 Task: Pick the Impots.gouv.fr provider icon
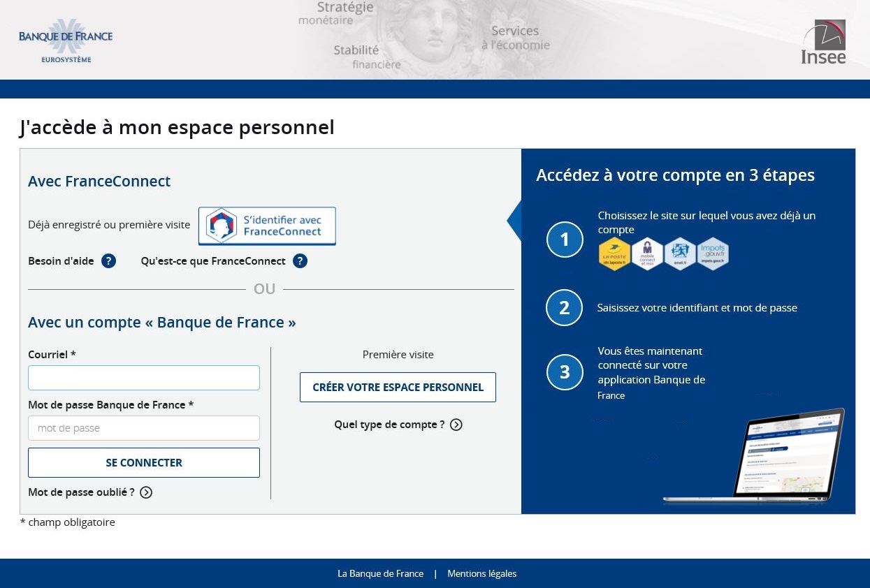pos(711,253)
